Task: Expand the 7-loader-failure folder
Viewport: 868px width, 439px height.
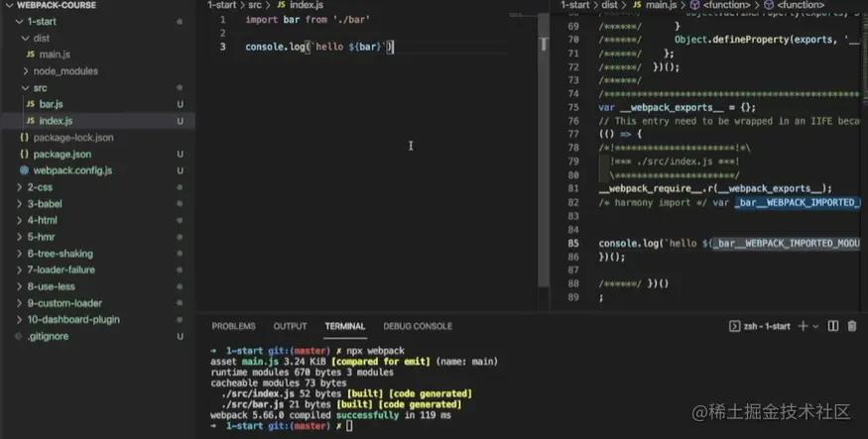Action: [20, 270]
